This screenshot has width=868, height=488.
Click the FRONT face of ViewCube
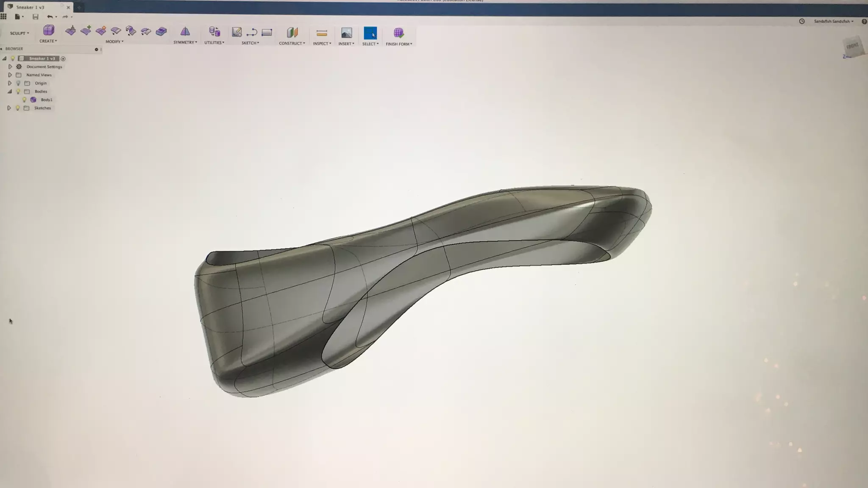852,46
